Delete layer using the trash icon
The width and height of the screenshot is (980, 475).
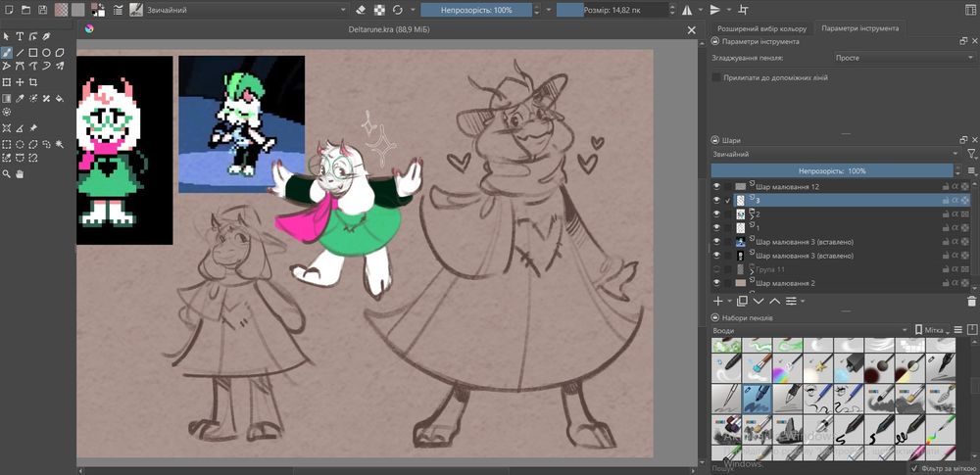[x=971, y=302]
